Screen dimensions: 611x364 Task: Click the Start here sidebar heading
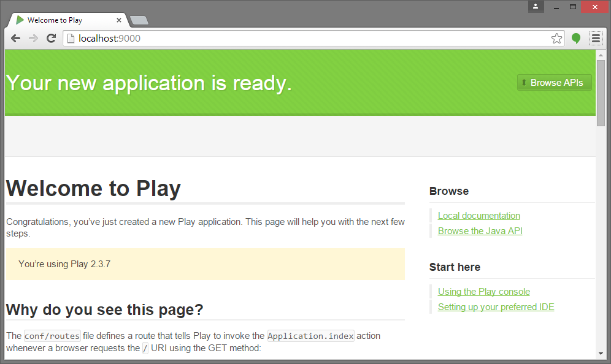(x=455, y=267)
